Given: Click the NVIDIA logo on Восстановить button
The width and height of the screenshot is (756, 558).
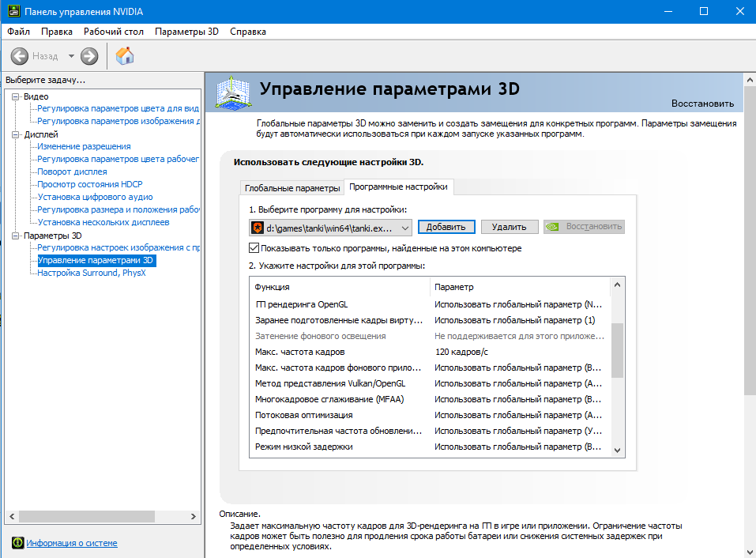Looking at the screenshot, I should pos(552,227).
